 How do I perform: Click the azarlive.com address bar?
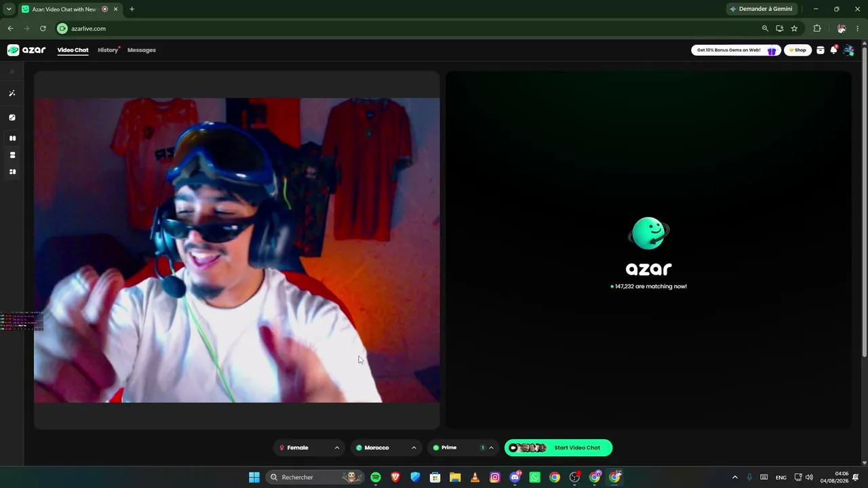point(407,28)
